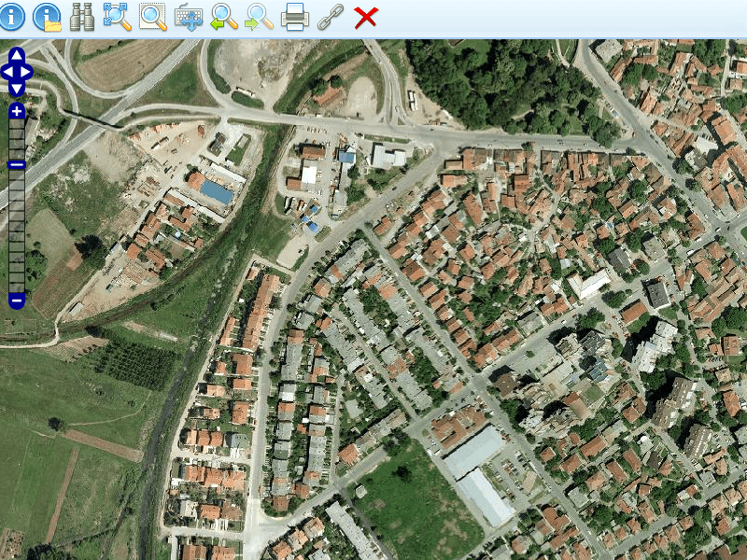Pan the map north with up arrow
The width and height of the screenshot is (747, 560).
[x=17, y=56]
